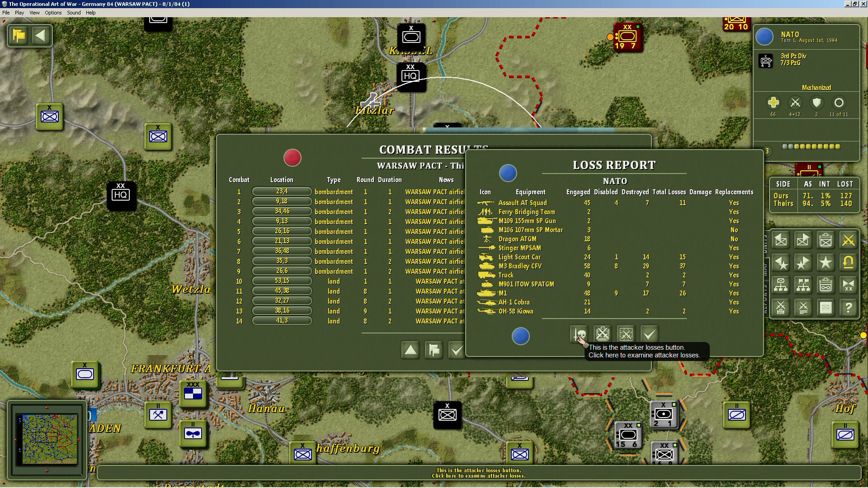Click the yellow flags button at top left
Viewport: 868px width, 488px height.
tap(19, 36)
